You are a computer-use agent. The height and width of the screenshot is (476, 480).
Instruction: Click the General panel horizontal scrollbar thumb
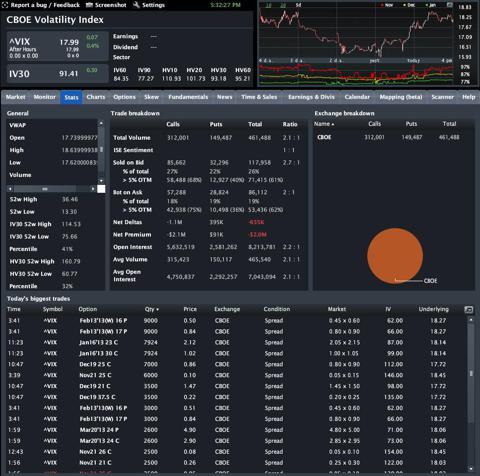click(x=45, y=189)
